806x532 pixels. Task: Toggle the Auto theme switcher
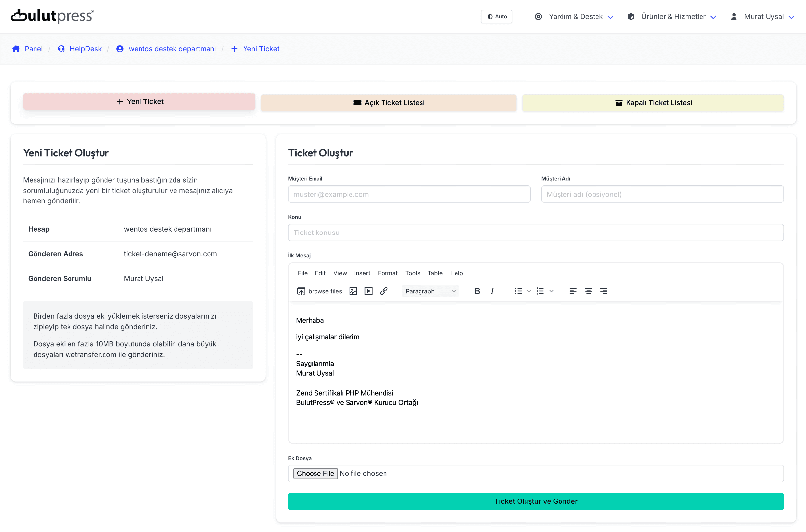click(496, 16)
